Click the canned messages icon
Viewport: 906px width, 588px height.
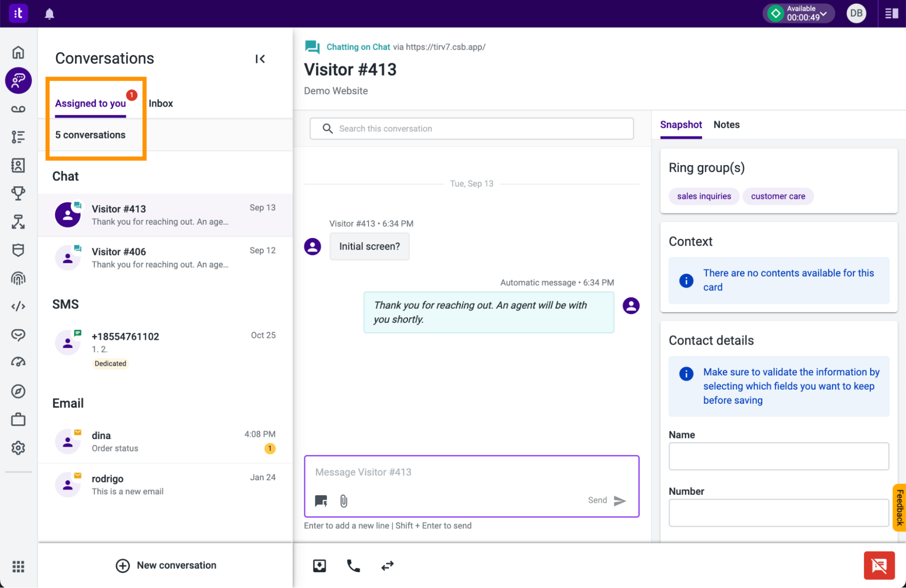click(321, 501)
